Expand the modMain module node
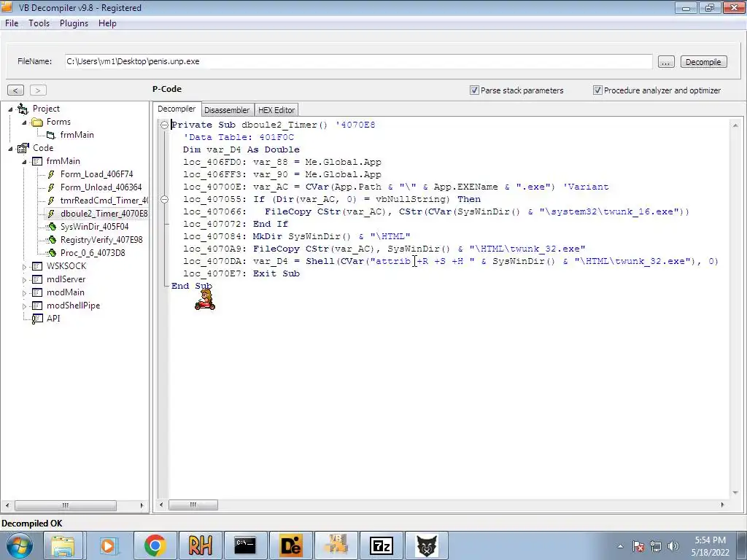 pyautogui.click(x=24, y=293)
